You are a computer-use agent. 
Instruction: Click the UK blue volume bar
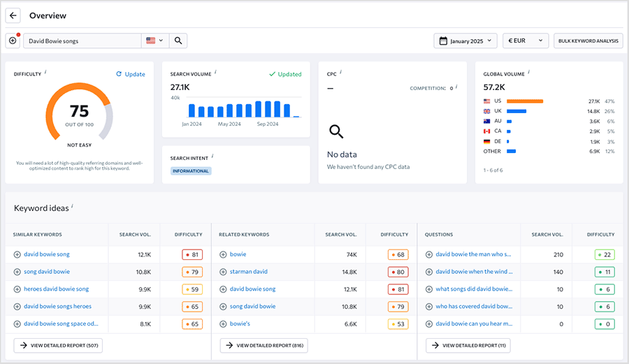[x=516, y=111]
